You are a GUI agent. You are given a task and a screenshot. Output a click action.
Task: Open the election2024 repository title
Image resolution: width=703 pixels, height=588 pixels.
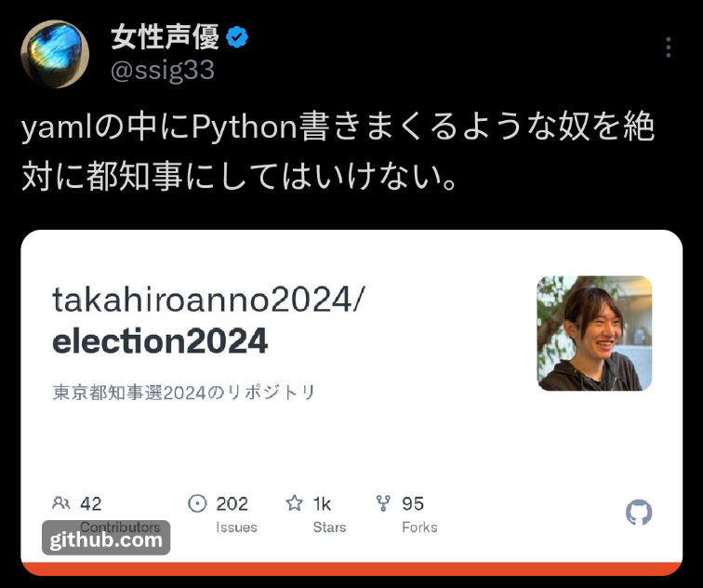point(160,341)
